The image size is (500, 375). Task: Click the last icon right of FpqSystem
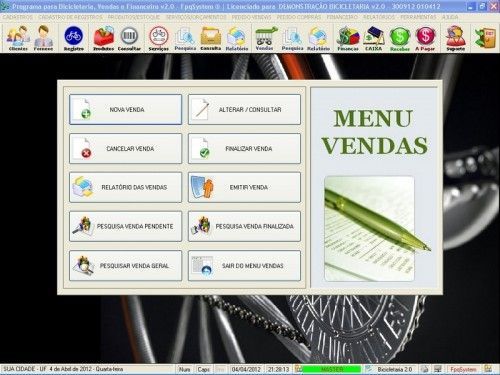tap(488, 369)
